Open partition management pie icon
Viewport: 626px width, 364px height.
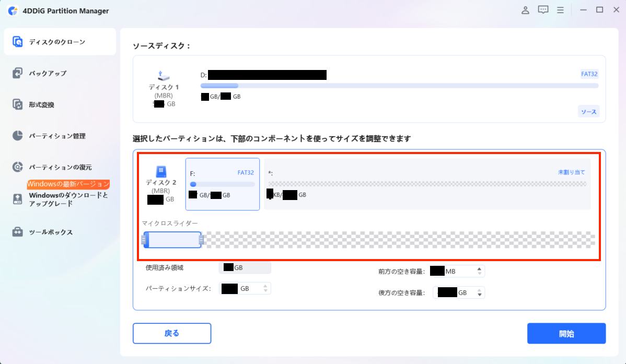coord(18,136)
